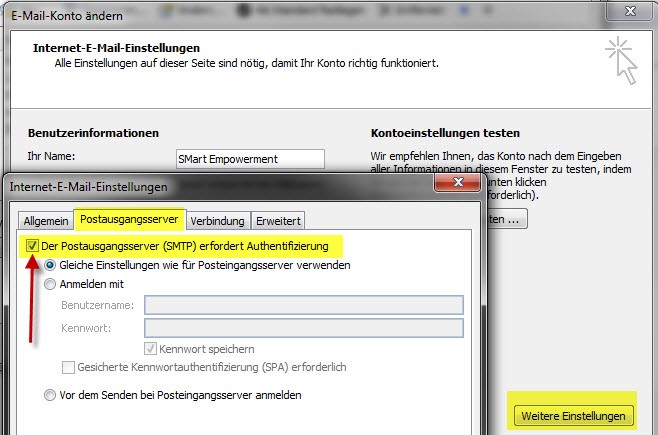Focus the Benutzername input field

[x=304, y=305]
